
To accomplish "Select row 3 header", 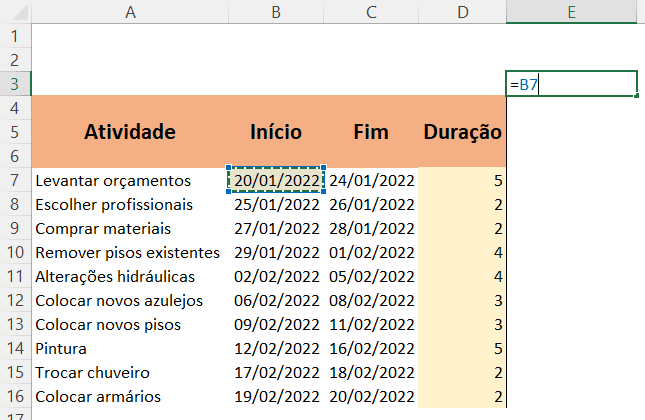I will point(15,84).
